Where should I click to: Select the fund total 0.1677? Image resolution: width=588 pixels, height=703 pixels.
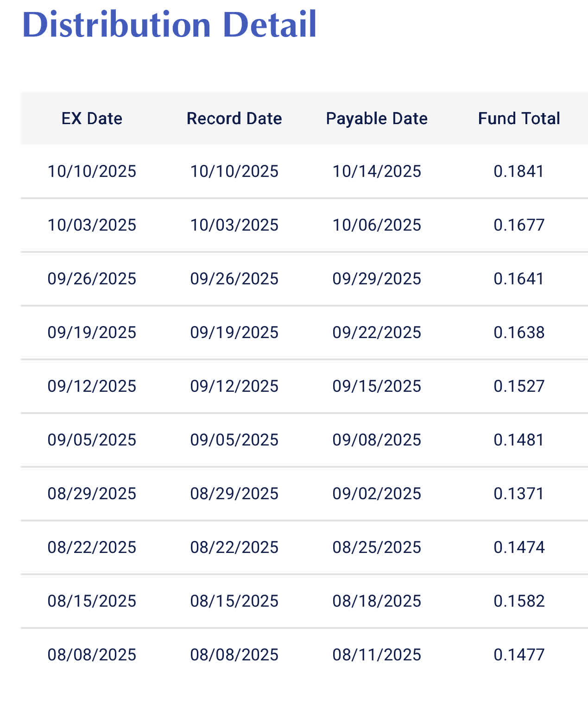[519, 225]
